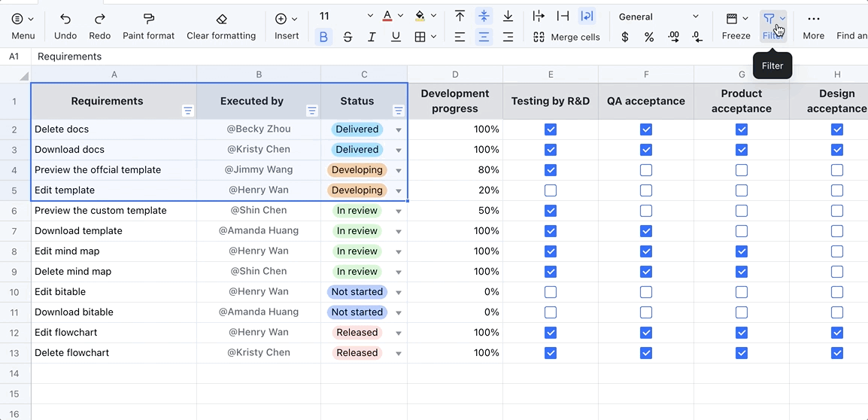Viewport: 868px width, 420px height.
Task: Apply percent number format
Action: coord(649,37)
